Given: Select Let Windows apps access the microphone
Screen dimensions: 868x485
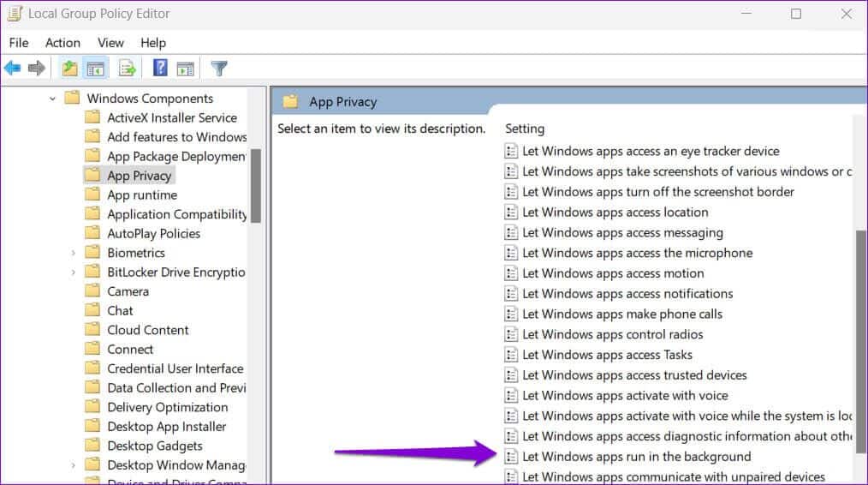Looking at the screenshot, I should coord(637,253).
